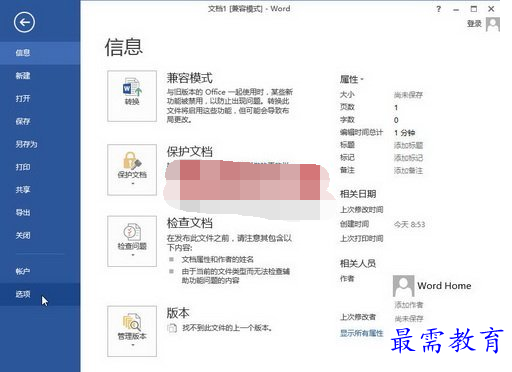
Task: Click 显示所有属性 link
Action: point(361,333)
